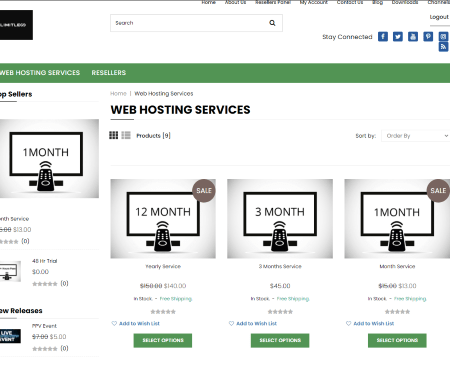The height and width of the screenshot is (366, 450).
Task: Add Month Service to Wish List
Action: [x=374, y=323]
